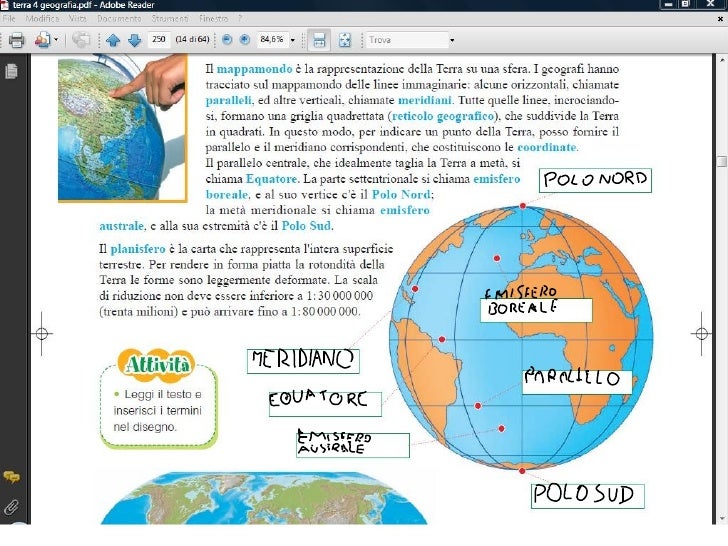Restore the Adobe Reader window size
Screen dimensions: 728x546
pos(685,4)
